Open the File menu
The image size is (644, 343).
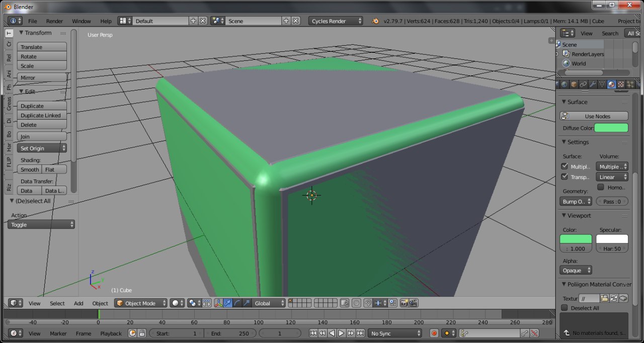click(32, 21)
